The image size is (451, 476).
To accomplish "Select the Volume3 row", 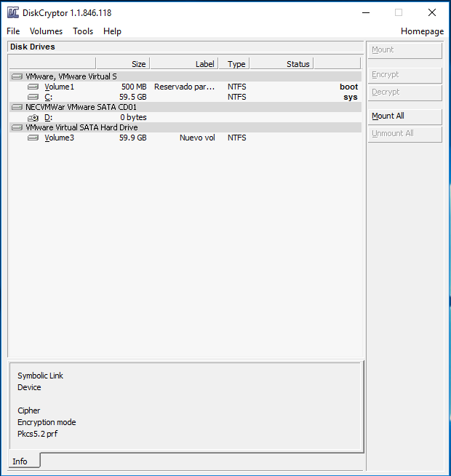I will click(x=185, y=138).
